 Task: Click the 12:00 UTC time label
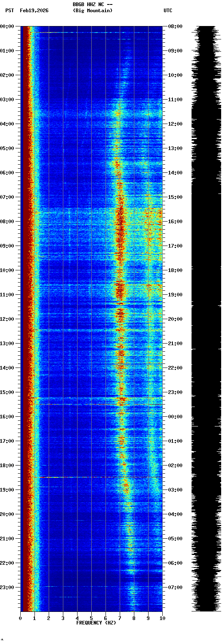click(175, 124)
